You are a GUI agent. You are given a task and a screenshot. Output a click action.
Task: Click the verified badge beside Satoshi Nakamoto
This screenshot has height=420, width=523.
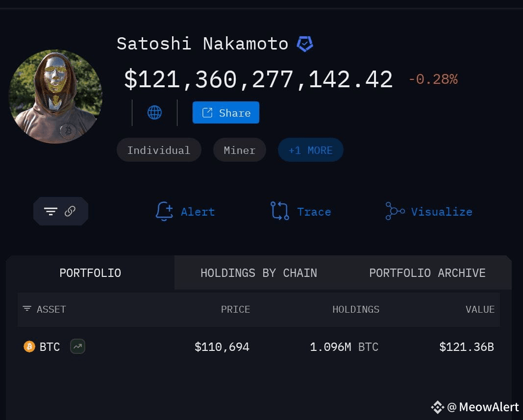click(x=305, y=43)
